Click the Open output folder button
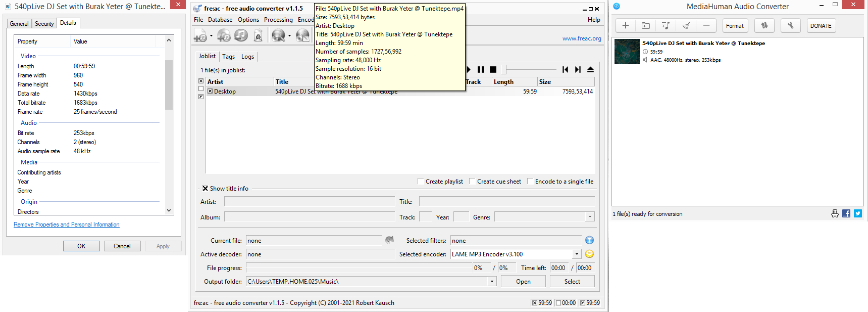This screenshot has width=868, height=312. 523,281
